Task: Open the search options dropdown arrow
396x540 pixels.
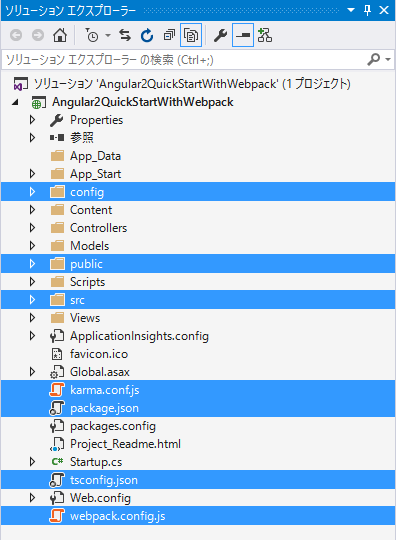Action: point(388,60)
